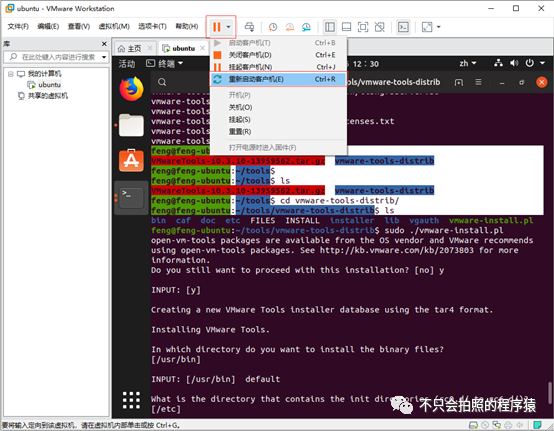Open the 虚拟机(M) menu
The width and height of the screenshot is (554, 431).
(114, 26)
